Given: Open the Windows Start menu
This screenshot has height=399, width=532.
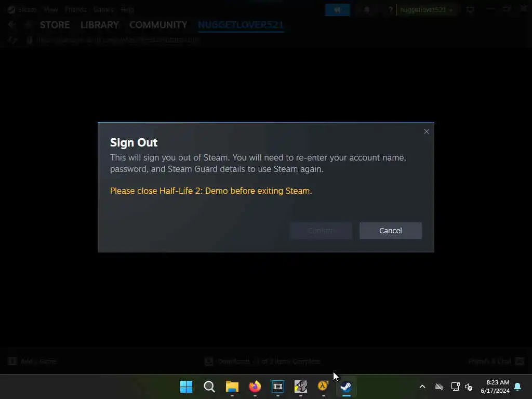Looking at the screenshot, I should coord(187,387).
